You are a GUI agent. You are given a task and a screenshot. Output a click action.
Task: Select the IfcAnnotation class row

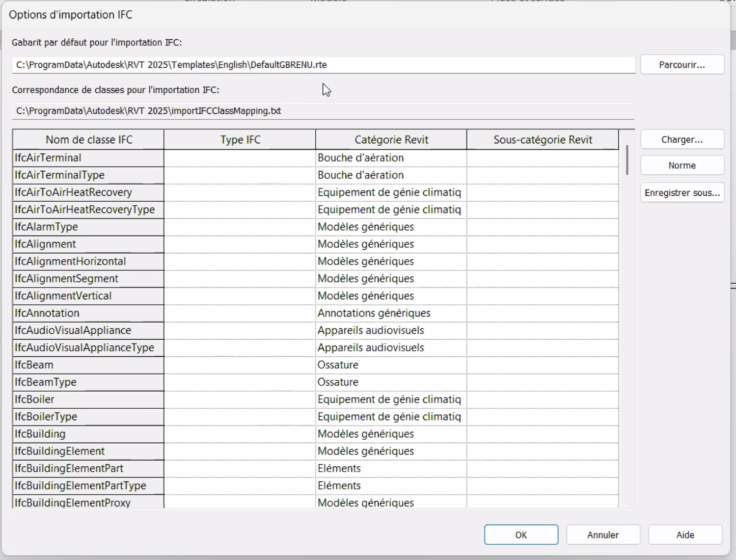tap(88, 313)
